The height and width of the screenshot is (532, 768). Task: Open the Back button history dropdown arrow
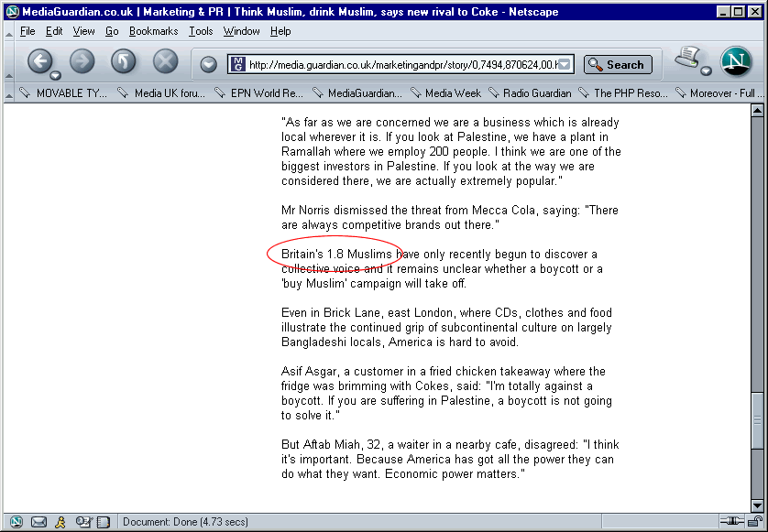pos(55,75)
